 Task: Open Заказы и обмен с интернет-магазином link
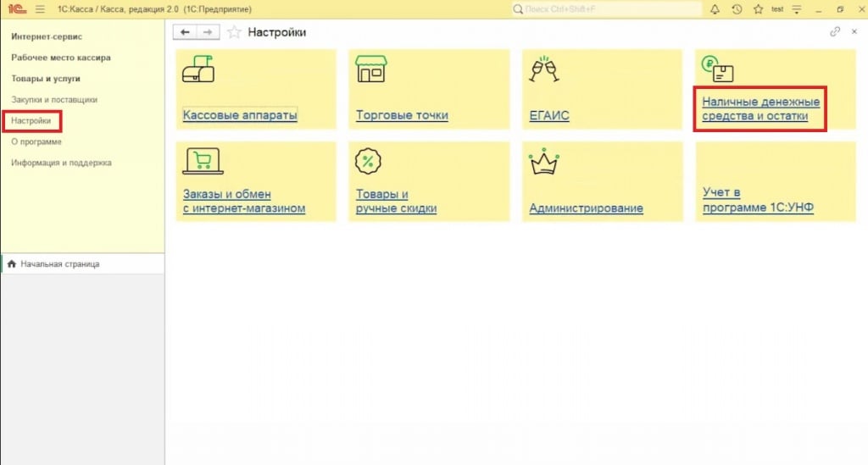click(243, 202)
